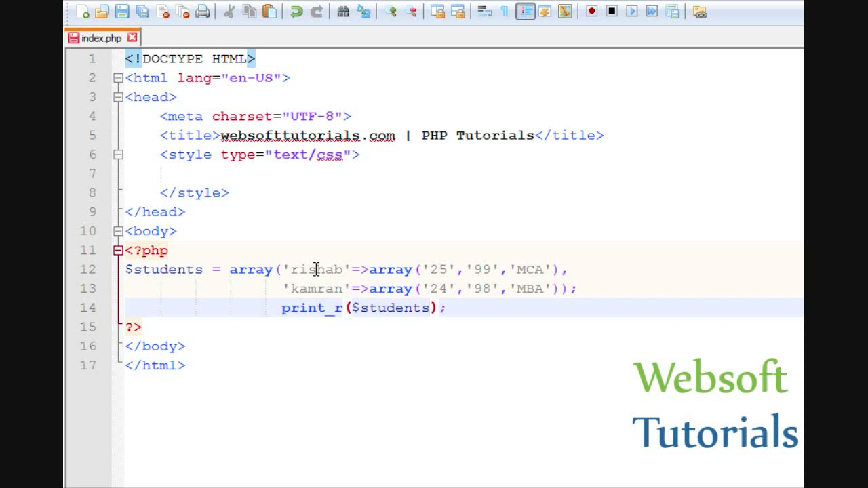The height and width of the screenshot is (488, 868).
Task: Toggle synchronized vertical scrolling icon
Action: (x=438, y=12)
